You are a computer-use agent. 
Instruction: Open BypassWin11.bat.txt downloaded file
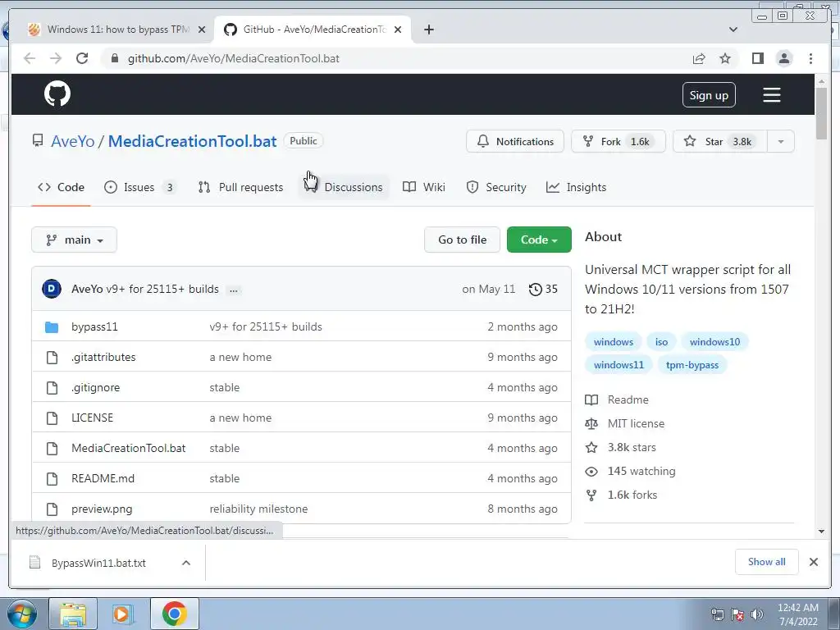tap(98, 563)
